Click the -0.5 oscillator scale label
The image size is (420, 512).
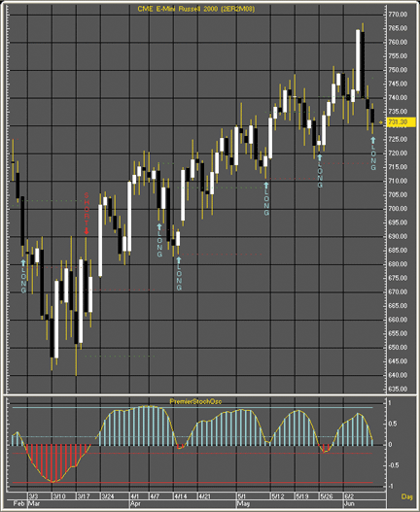tap(393, 465)
